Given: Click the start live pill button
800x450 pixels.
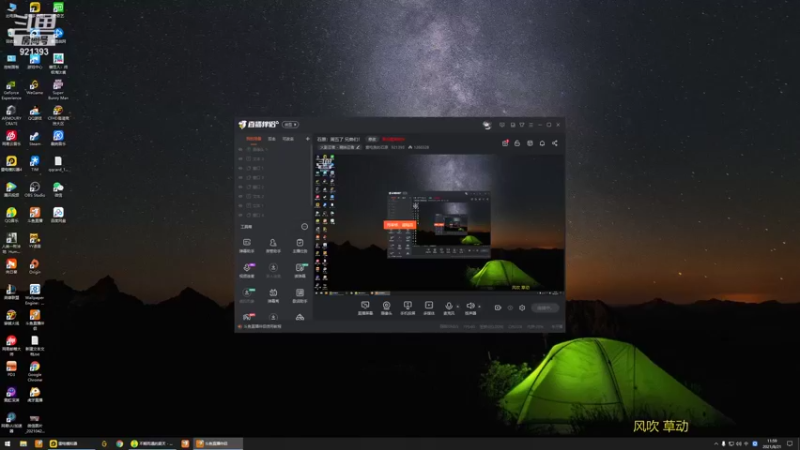Looking at the screenshot, I should tap(544, 308).
